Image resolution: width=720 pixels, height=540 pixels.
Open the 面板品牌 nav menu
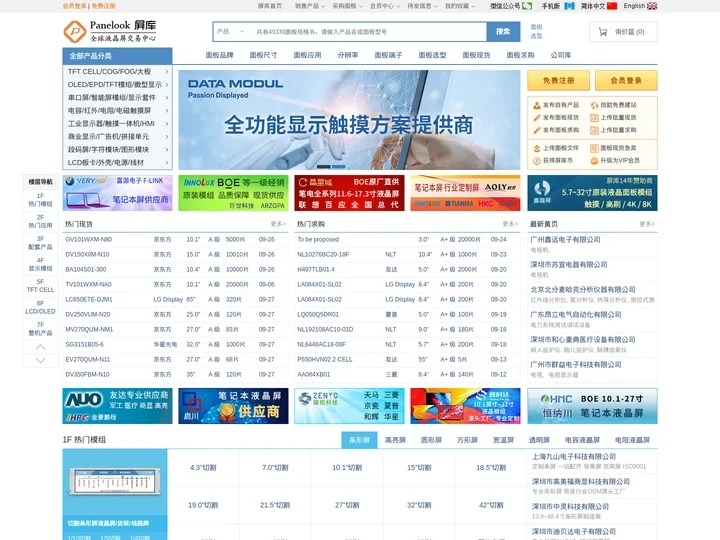219,55
